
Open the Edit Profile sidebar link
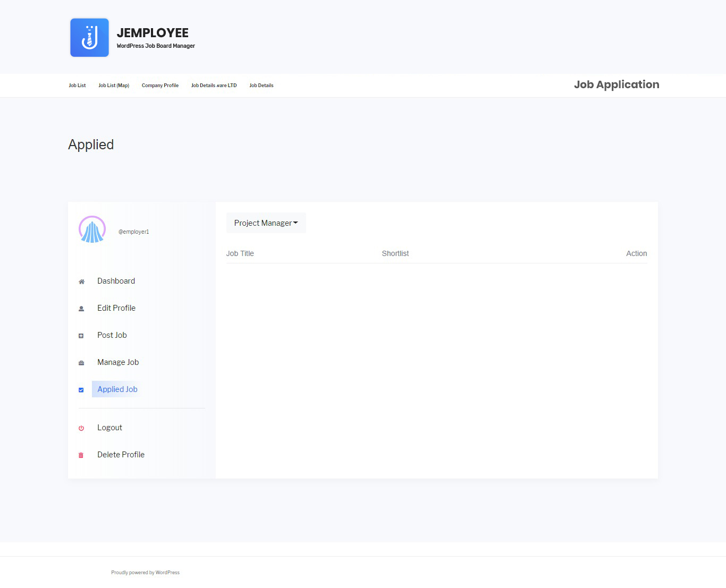point(116,308)
